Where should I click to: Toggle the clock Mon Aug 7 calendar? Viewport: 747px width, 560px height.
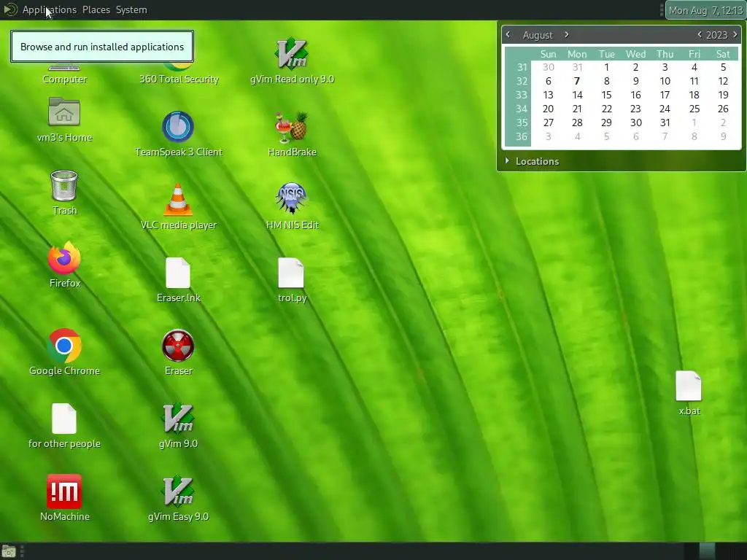click(705, 10)
